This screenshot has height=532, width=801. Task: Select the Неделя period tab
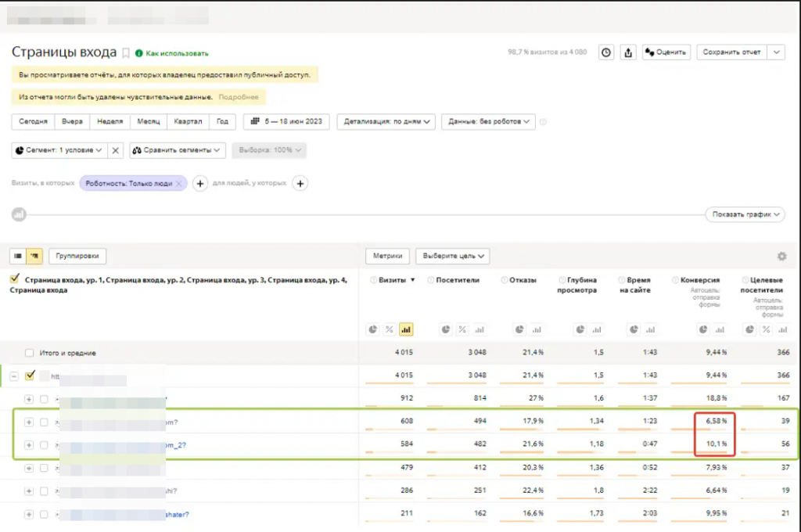pos(110,121)
